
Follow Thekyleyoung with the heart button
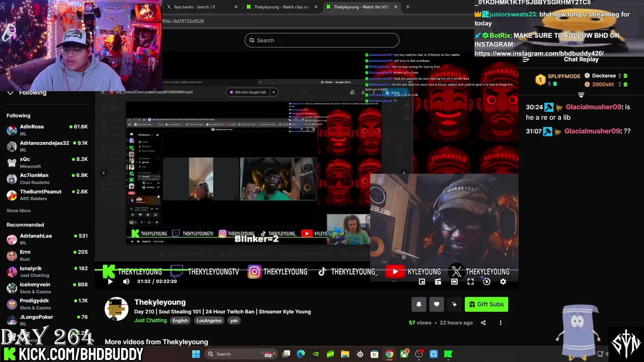tap(436, 304)
